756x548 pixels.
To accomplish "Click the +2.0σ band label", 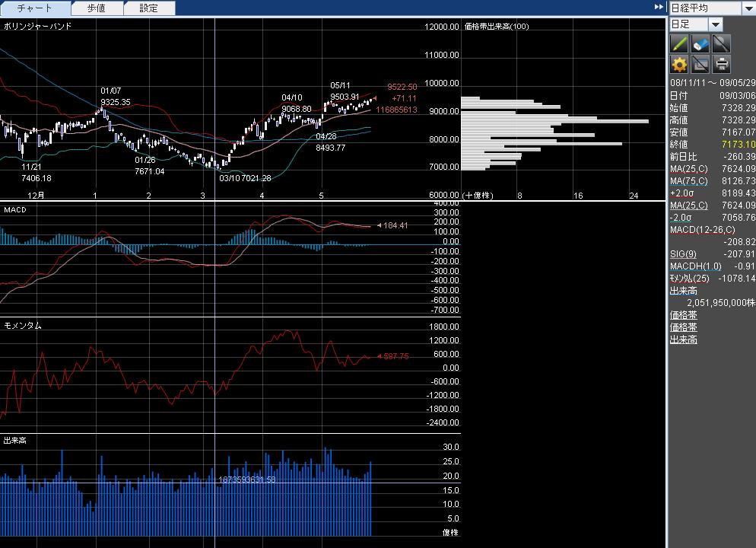I will click(x=681, y=193).
